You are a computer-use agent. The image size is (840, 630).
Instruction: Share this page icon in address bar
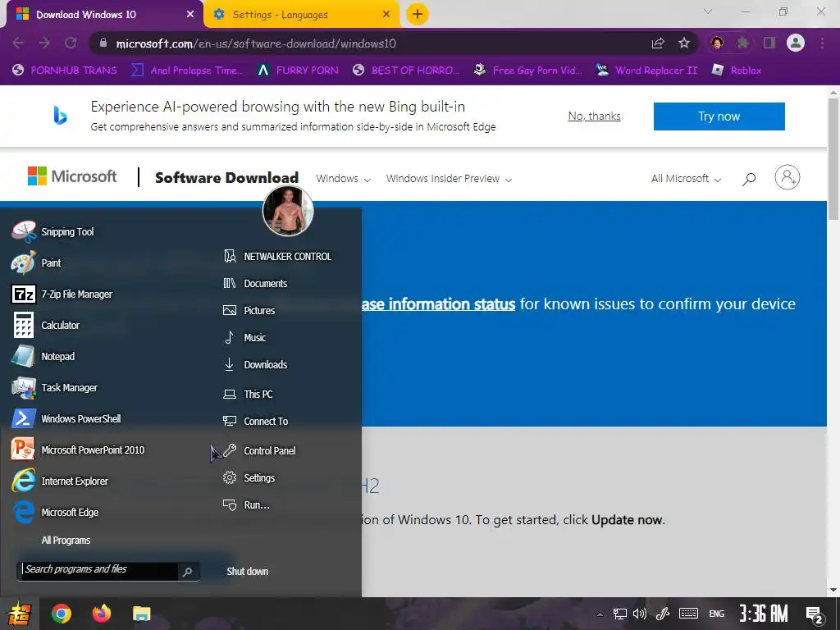[x=658, y=43]
